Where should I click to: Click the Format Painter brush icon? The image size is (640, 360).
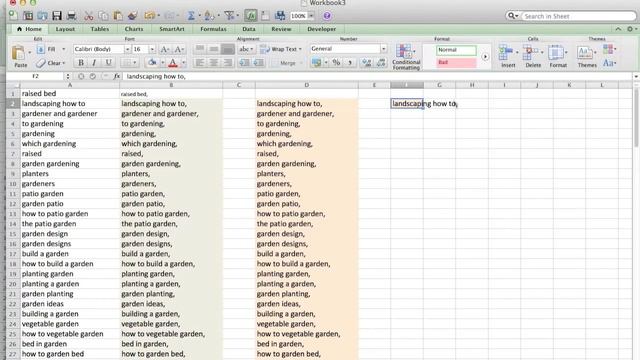pos(132,16)
